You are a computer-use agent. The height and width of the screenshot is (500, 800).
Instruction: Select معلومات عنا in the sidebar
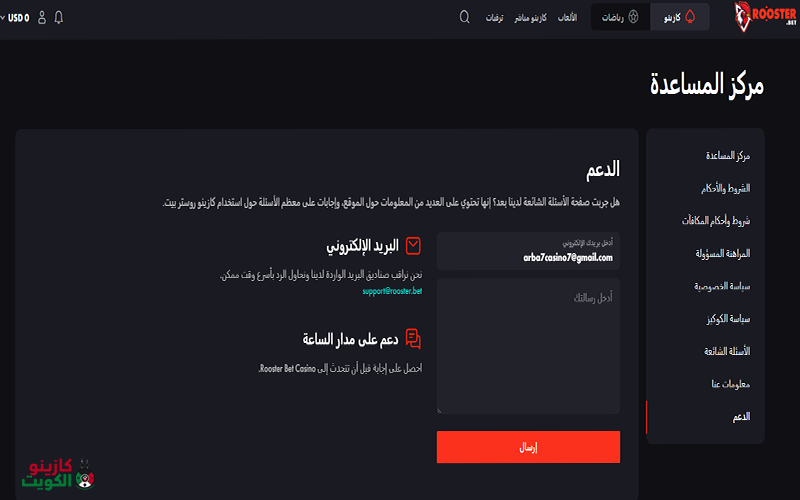pos(731,384)
